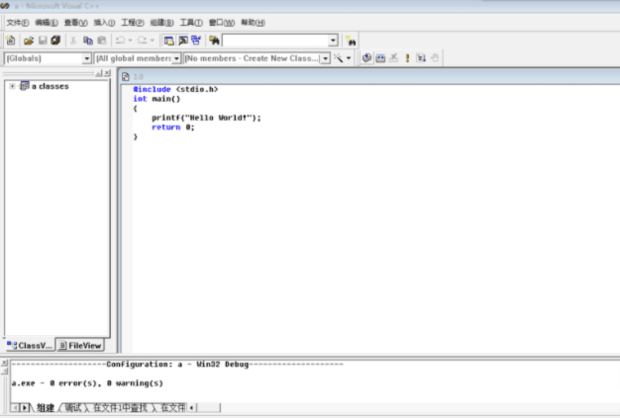Image resolution: width=620 pixels, height=418 pixels.
Task: Open the 'All global members' dropdown
Action: point(176,59)
